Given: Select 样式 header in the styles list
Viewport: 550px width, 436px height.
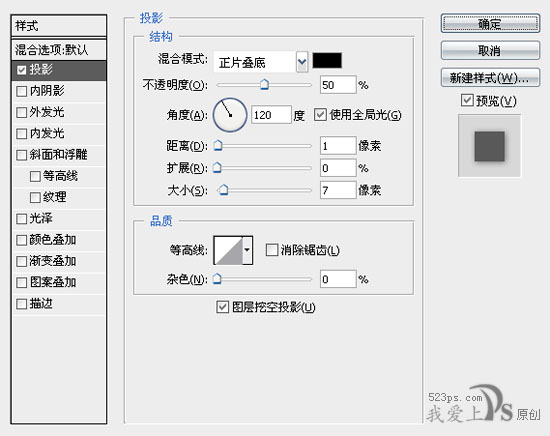Looking at the screenshot, I should pyautogui.click(x=59, y=26).
